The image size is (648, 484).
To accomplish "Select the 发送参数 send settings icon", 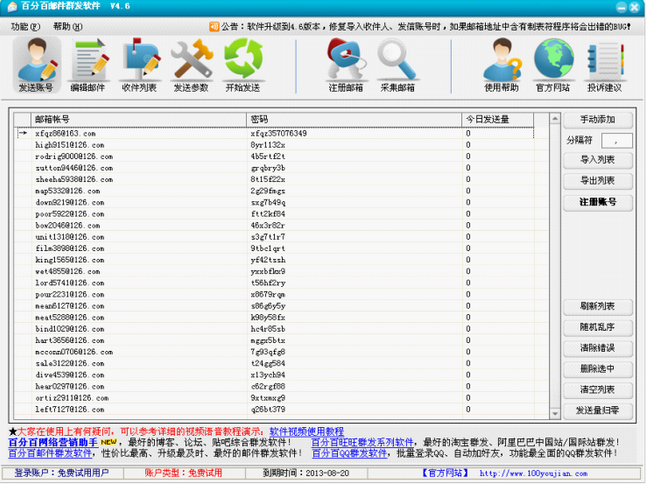I will (190, 65).
